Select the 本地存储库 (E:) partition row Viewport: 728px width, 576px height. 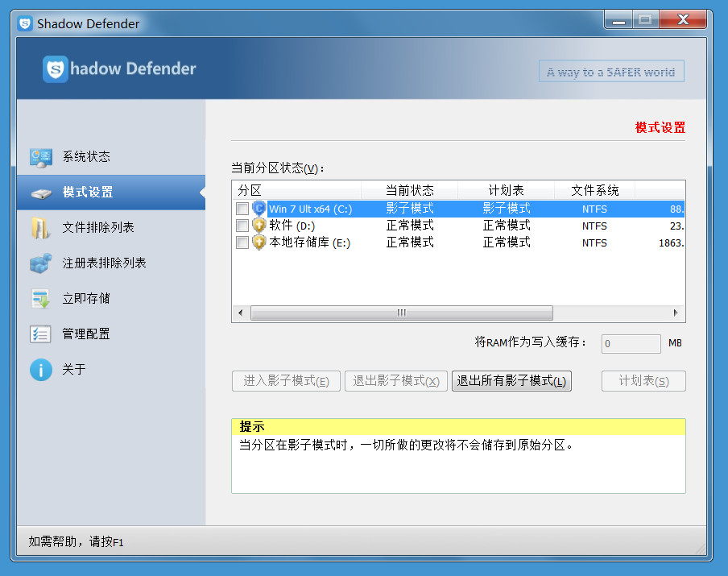459,242
